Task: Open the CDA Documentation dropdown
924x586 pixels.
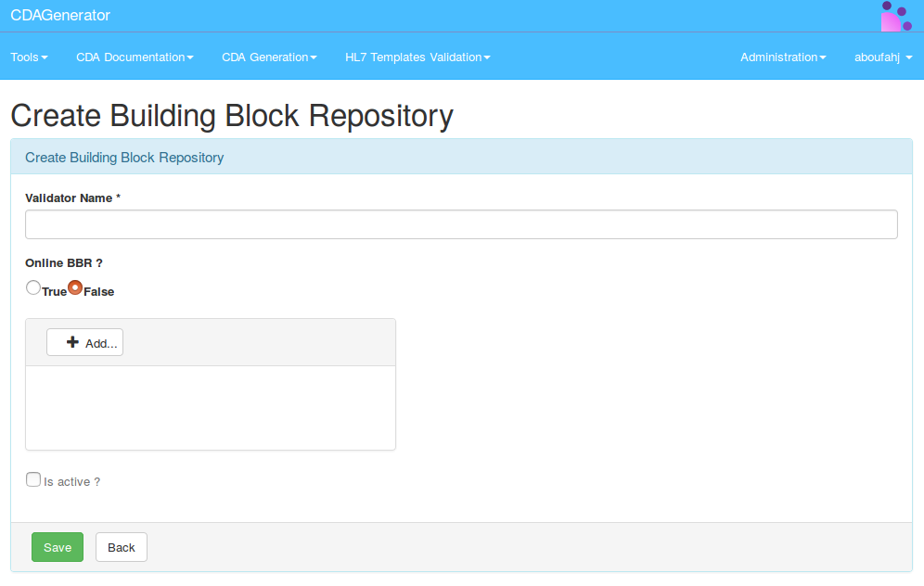Action: pyautogui.click(x=135, y=57)
